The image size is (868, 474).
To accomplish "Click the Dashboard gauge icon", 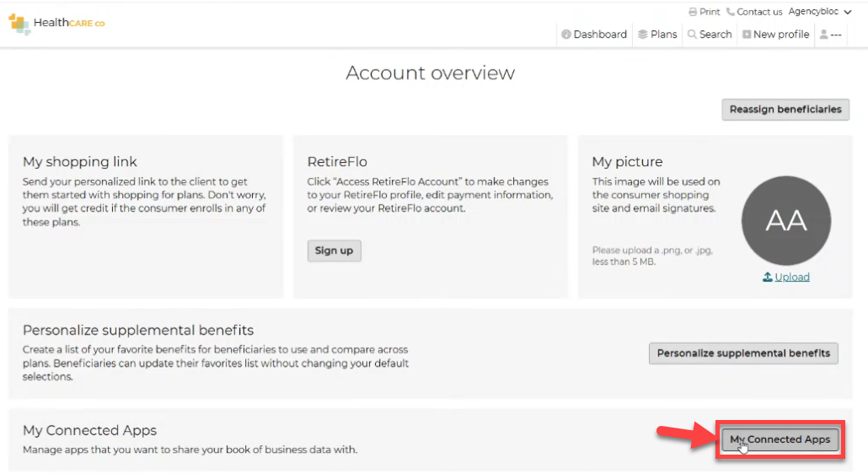I will pos(565,35).
